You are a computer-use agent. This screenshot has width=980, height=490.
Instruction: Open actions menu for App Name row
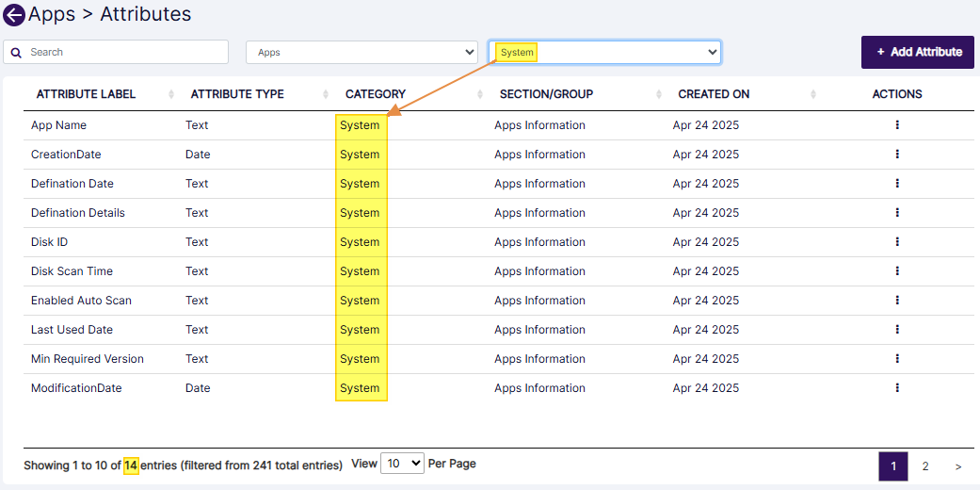(x=897, y=125)
